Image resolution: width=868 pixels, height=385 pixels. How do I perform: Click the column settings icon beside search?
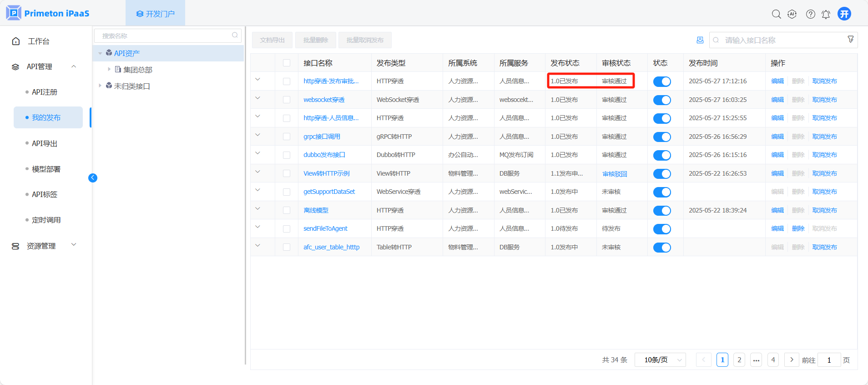coord(700,40)
